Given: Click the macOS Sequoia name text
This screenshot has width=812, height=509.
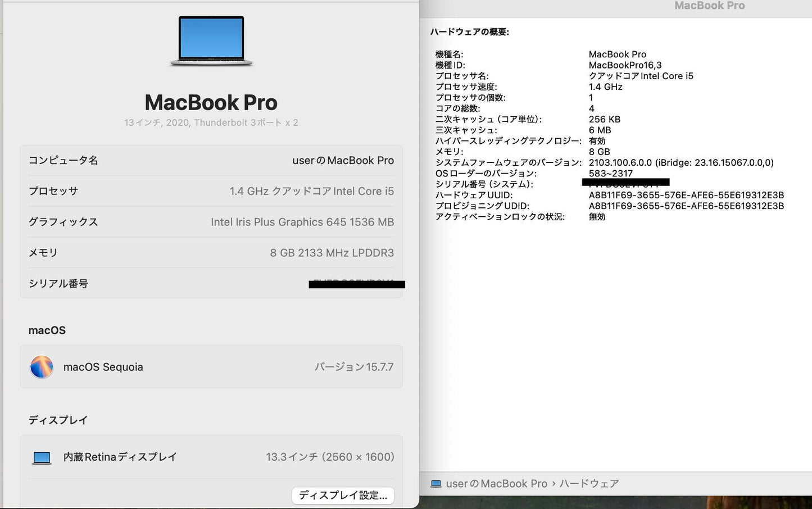Looking at the screenshot, I should click(x=103, y=367).
